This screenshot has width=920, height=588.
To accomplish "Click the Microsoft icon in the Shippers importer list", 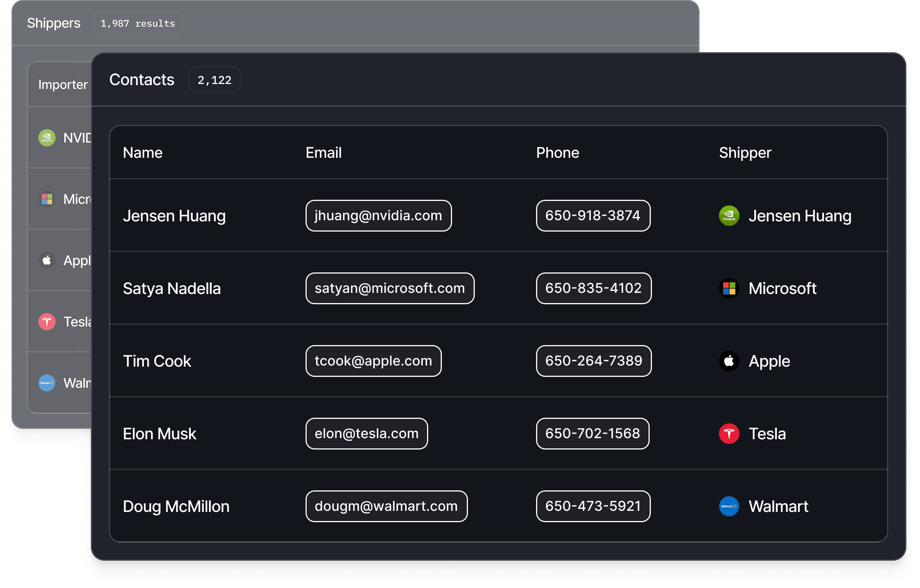I will click(x=47, y=199).
